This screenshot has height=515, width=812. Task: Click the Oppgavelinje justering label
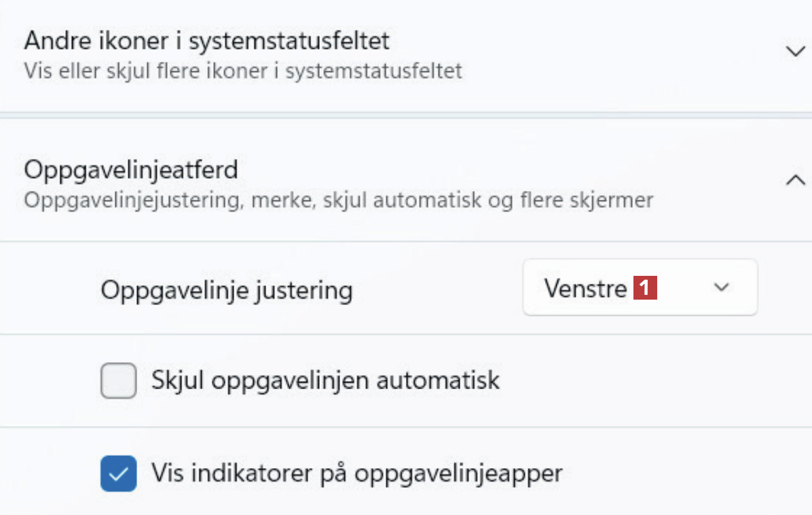coord(226,291)
